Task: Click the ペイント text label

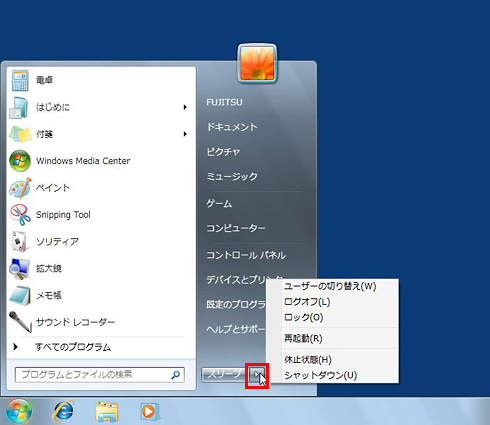Action: click(x=53, y=188)
